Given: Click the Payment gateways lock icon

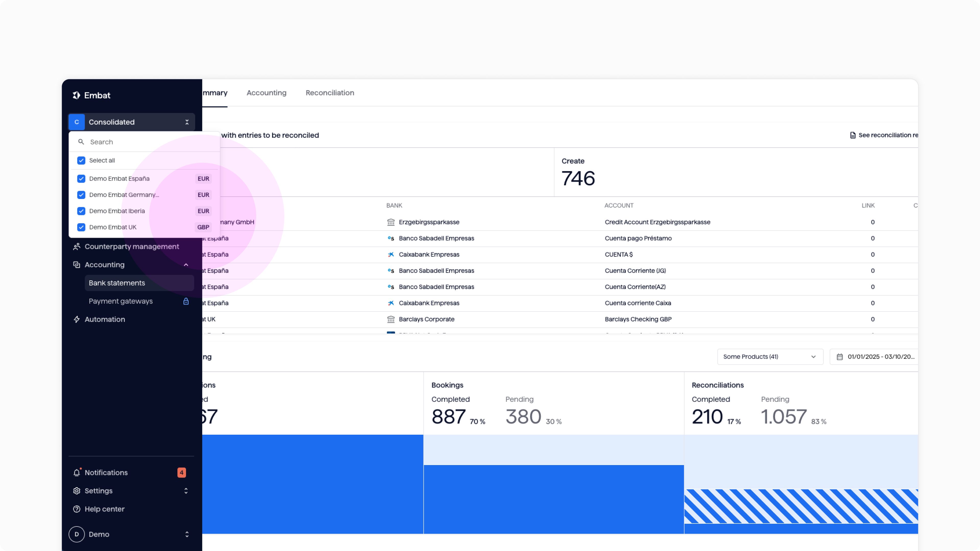Looking at the screenshot, I should coord(186,301).
